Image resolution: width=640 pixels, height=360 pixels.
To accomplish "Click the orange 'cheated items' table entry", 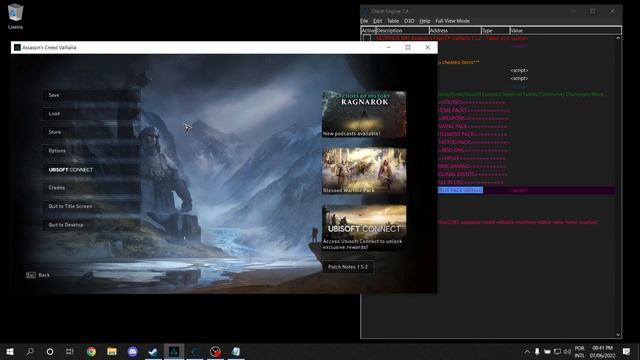I will 458,62.
